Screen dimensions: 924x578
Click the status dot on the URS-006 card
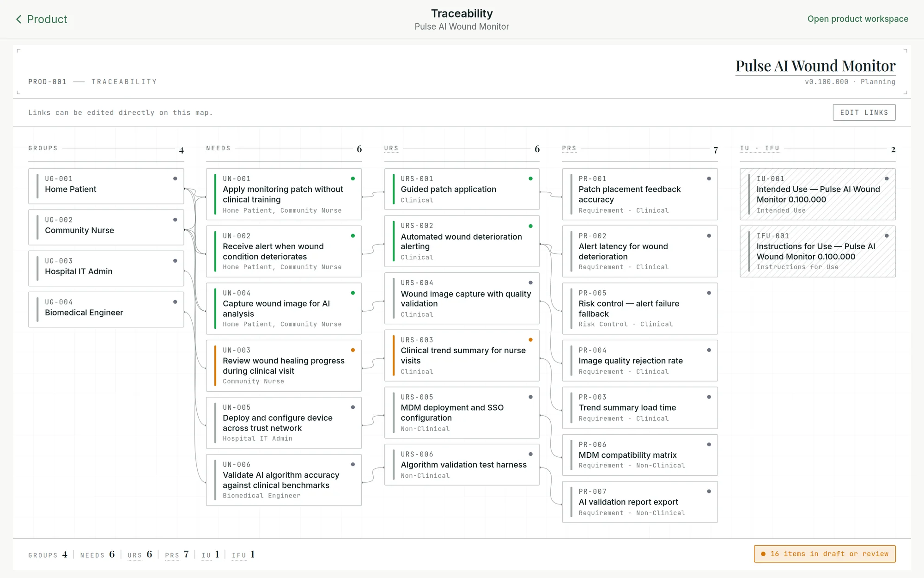(x=531, y=454)
